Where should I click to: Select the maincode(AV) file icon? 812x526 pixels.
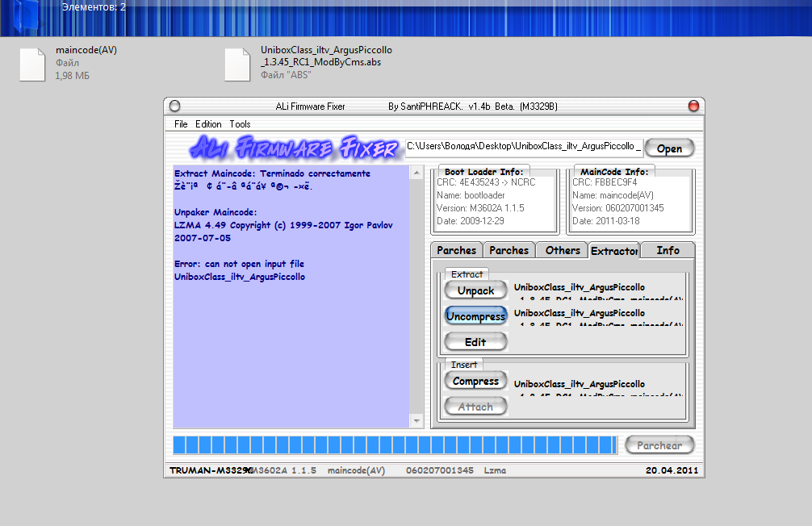pos(32,65)
